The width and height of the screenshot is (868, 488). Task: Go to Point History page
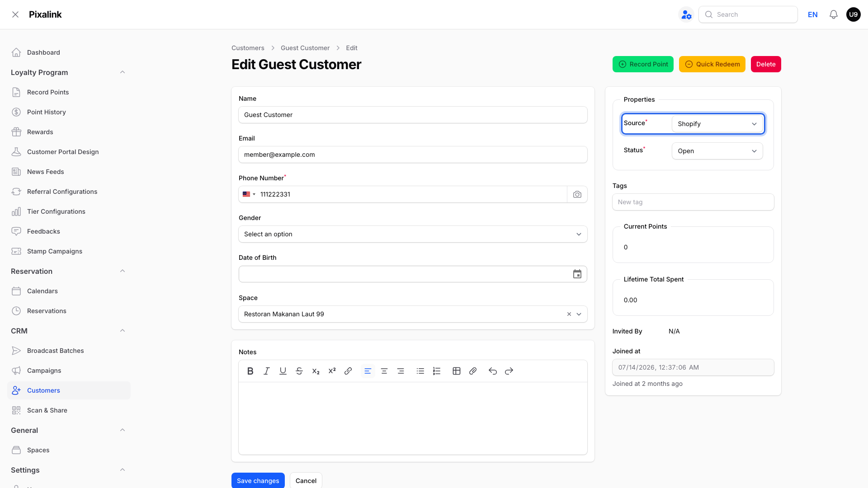coord(69,112)
